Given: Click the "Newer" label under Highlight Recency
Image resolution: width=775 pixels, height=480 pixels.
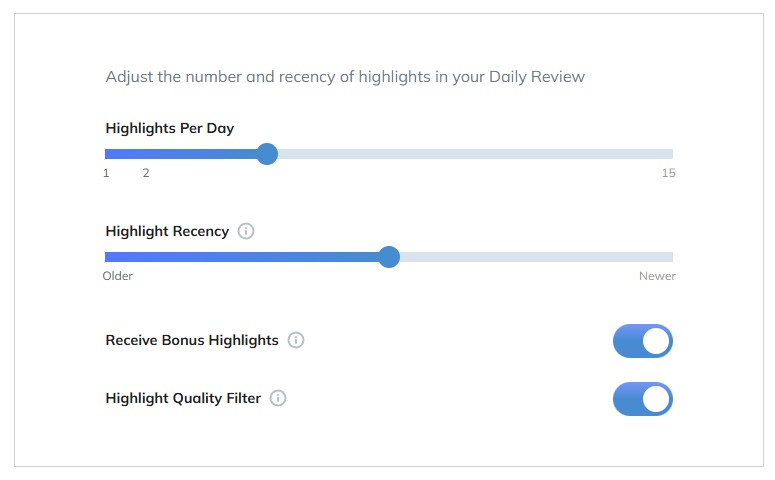Looking at the screenshot, I should tap(657, 276).
